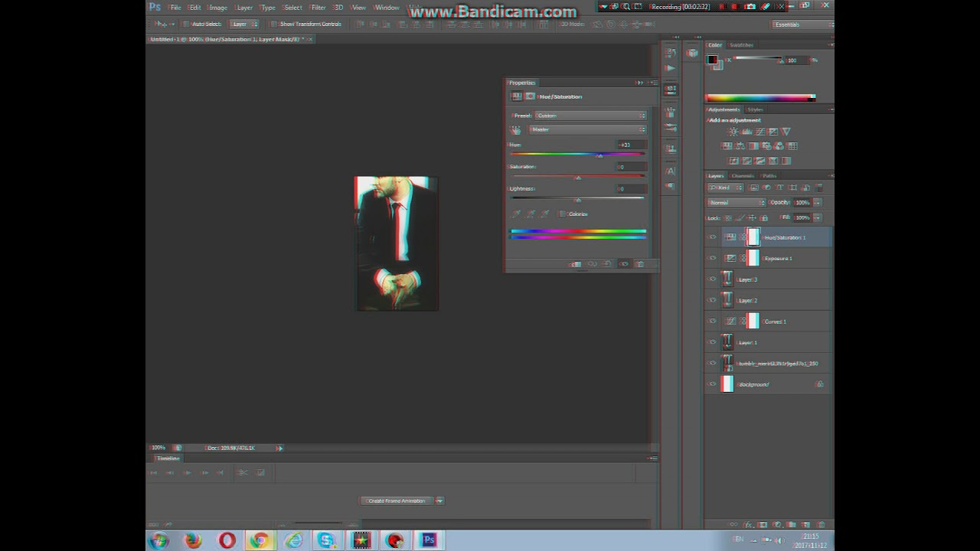Image resolution: width=980 pixels, height=551 pixels.
Task: Add an Exposure adjustment from Adjustments panel
Action: 773,132
